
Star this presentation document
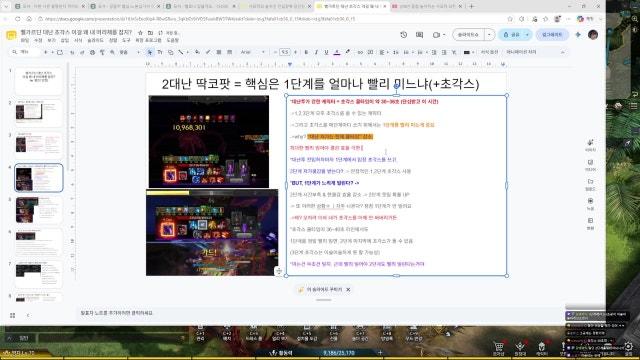pos(140,32)
